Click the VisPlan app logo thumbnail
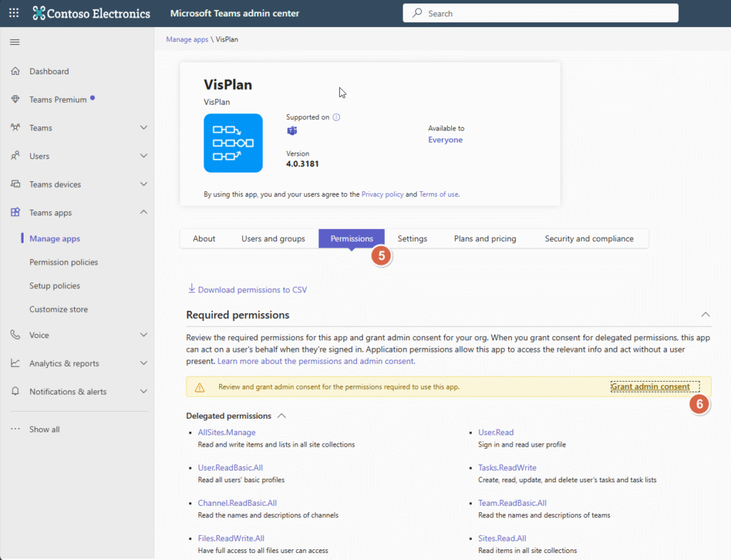 point(233,143)
